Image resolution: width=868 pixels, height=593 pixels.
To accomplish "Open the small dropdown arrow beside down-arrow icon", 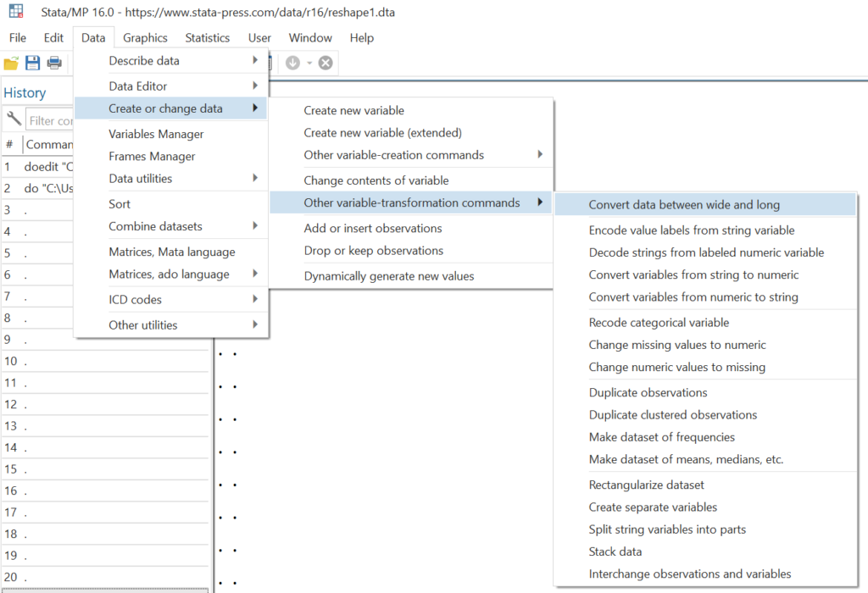I will pyautogui.click(x=309, y=63).
